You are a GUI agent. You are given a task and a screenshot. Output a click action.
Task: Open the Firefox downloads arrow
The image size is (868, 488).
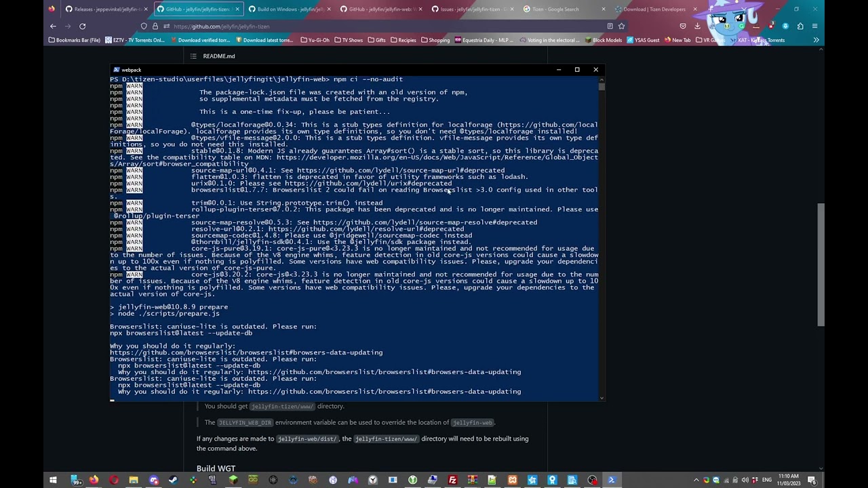[x=697, y=26]
